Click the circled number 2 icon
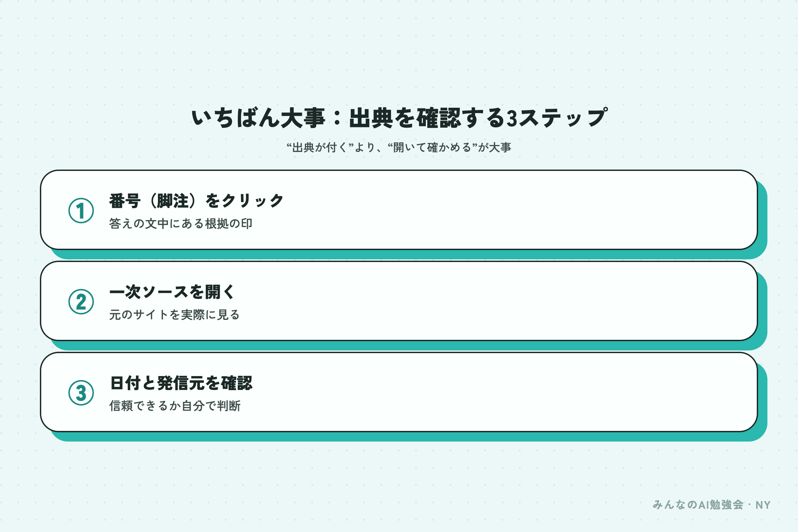The height and width of the screenshot is (532, 798). tap(81, 302)
